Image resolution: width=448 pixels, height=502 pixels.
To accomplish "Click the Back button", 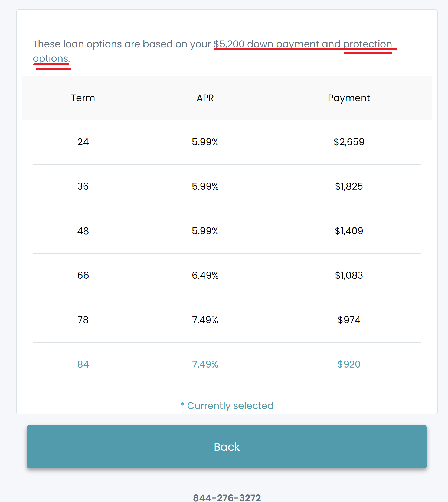I will pyautogui.click(x=227, y=447).
